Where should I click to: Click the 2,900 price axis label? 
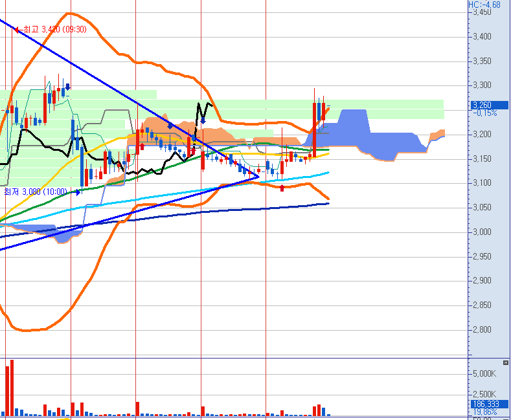click(x=482, y=281)
